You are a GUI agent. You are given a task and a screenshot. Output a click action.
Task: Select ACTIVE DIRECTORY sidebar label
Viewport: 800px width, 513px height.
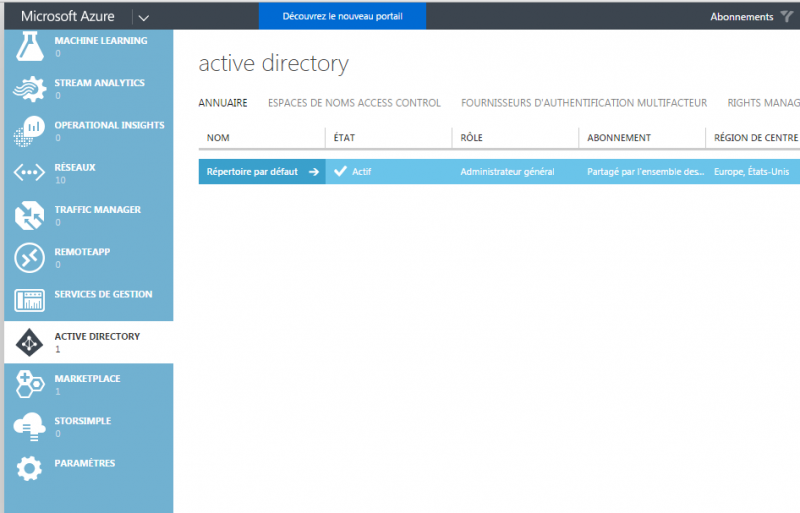click(x=97, y=337)
